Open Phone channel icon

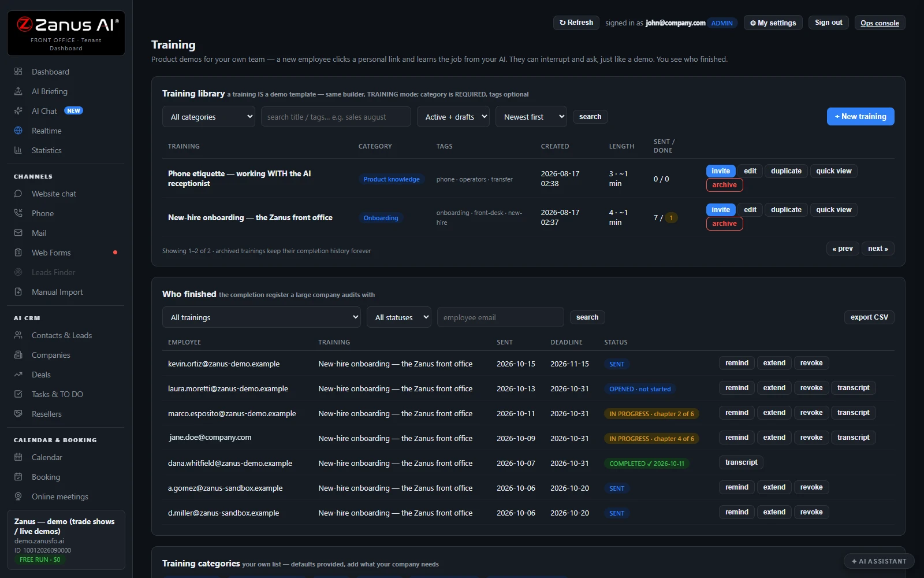point(18,213)
